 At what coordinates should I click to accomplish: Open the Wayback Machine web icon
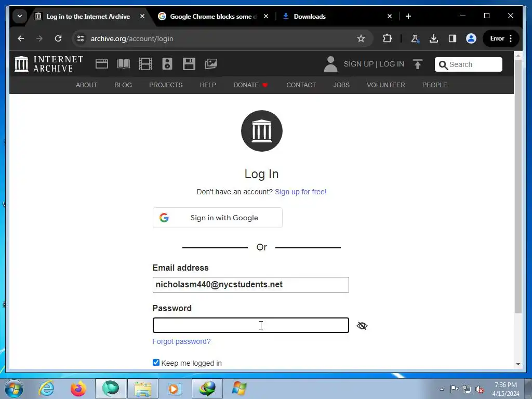coord(101,64)
